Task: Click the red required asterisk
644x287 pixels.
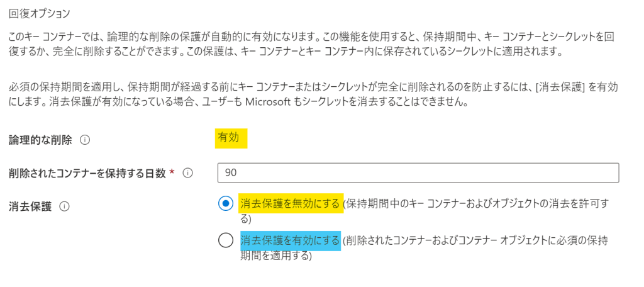Action: click(x=172, y=172)
